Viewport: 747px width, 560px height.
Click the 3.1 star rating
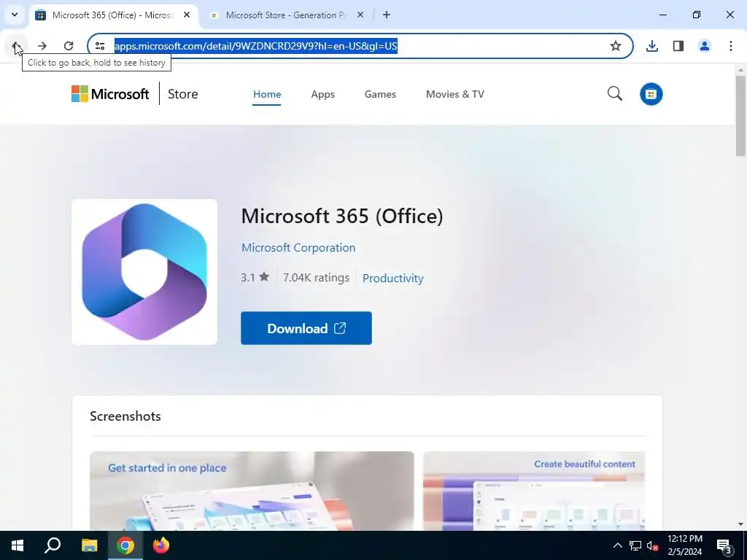point(255,277)
